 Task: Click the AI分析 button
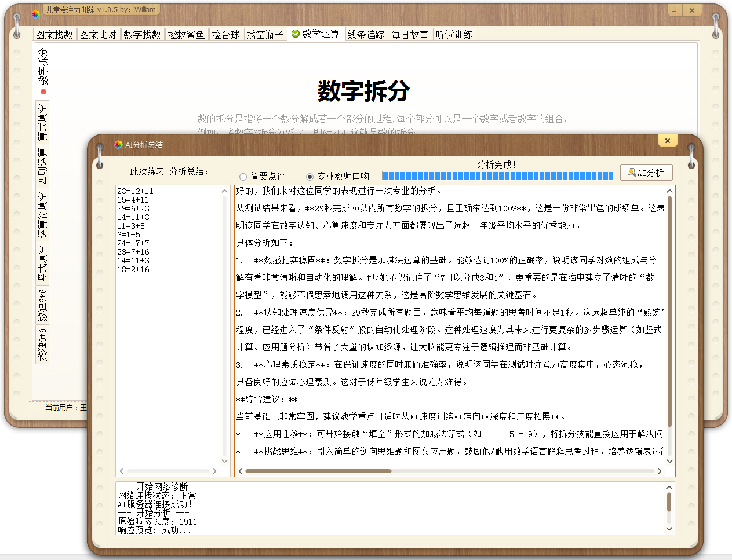point(646,172)
